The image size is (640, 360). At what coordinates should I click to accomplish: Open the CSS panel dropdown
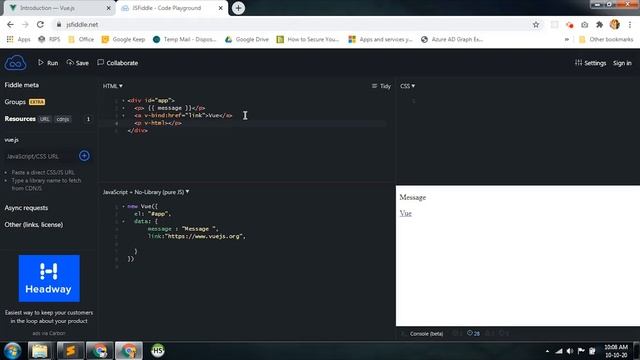coord(407,86)
